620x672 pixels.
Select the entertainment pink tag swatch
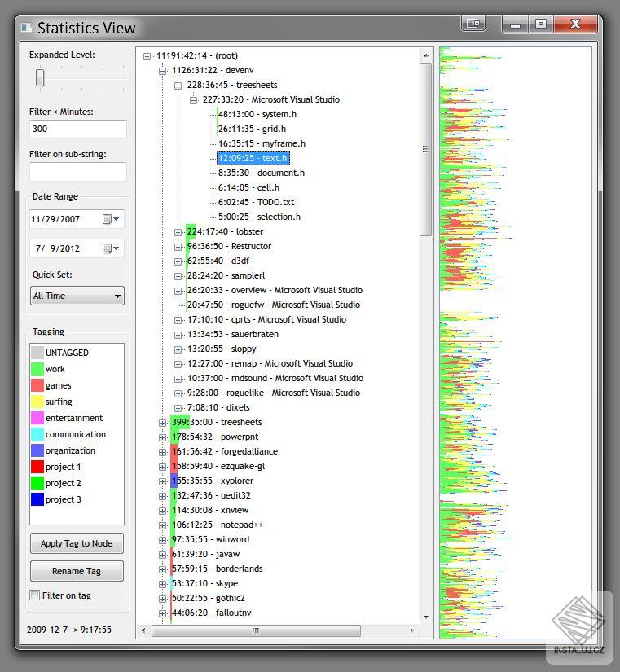[x=37, y=418]
